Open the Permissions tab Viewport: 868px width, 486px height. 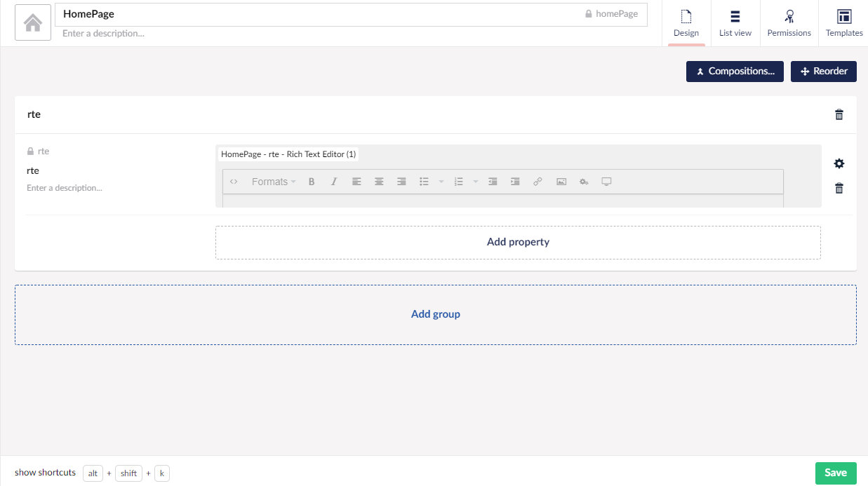[789, 21]
